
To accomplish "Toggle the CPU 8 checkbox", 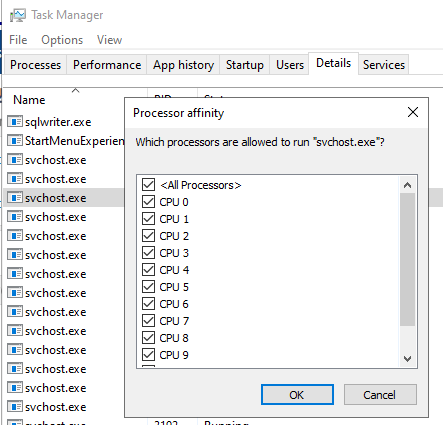I will pyautogui.click(x=148, y=337).
